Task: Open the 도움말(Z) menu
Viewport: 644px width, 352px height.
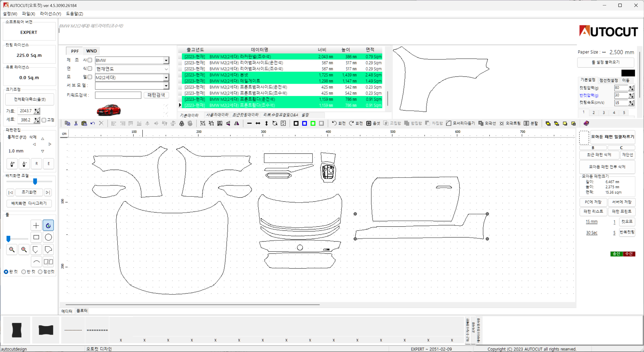Action: point(74,14)
